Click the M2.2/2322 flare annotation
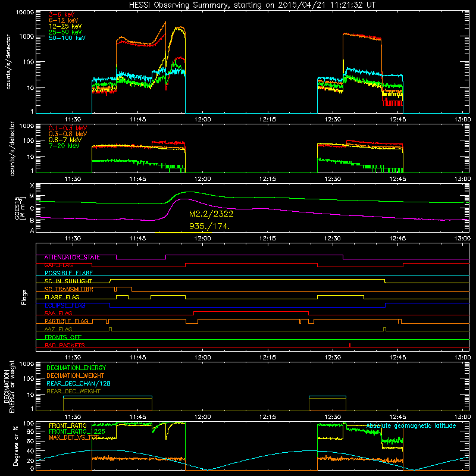Image resolution: width=476 pixels, height=476 pixels. click(211, 214)
